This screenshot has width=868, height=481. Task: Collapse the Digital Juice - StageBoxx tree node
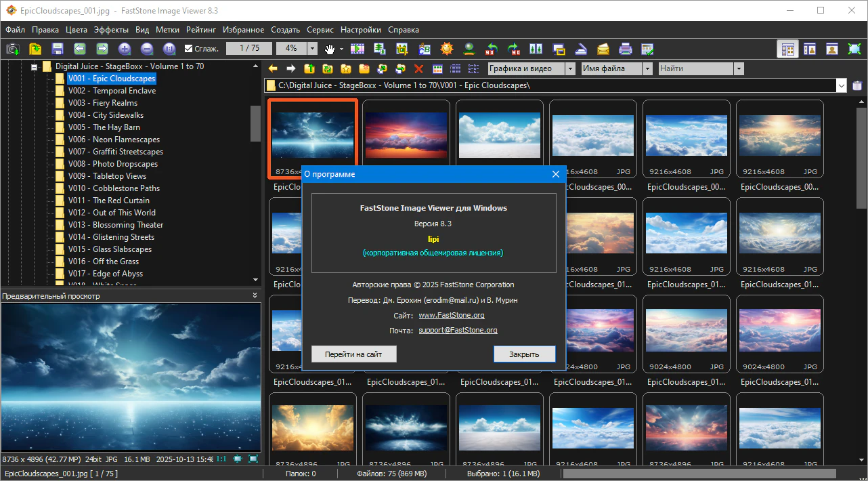[x=33, y=66]
